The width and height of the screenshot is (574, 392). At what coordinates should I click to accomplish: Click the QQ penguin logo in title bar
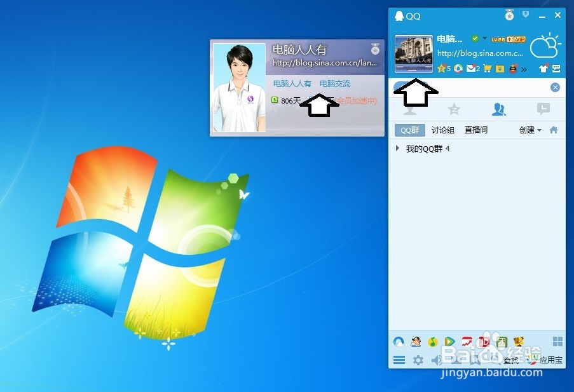399,16
